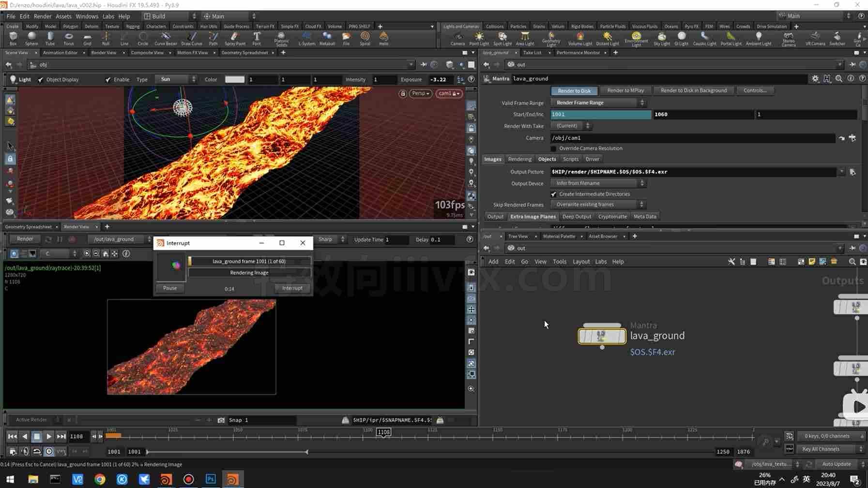This screenshot has width=868, height=488.
Task: Enable Override Camera Resolution checkbox
Action: click(554, 148)
